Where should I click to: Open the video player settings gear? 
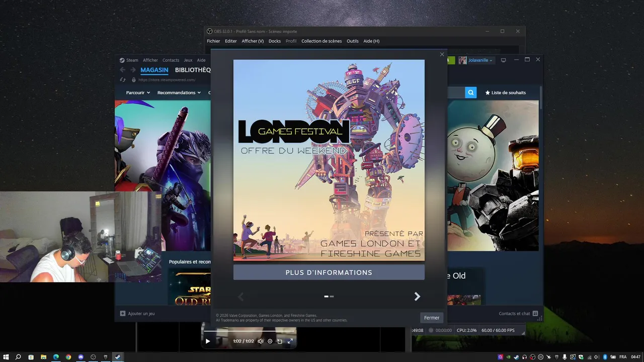270,341
